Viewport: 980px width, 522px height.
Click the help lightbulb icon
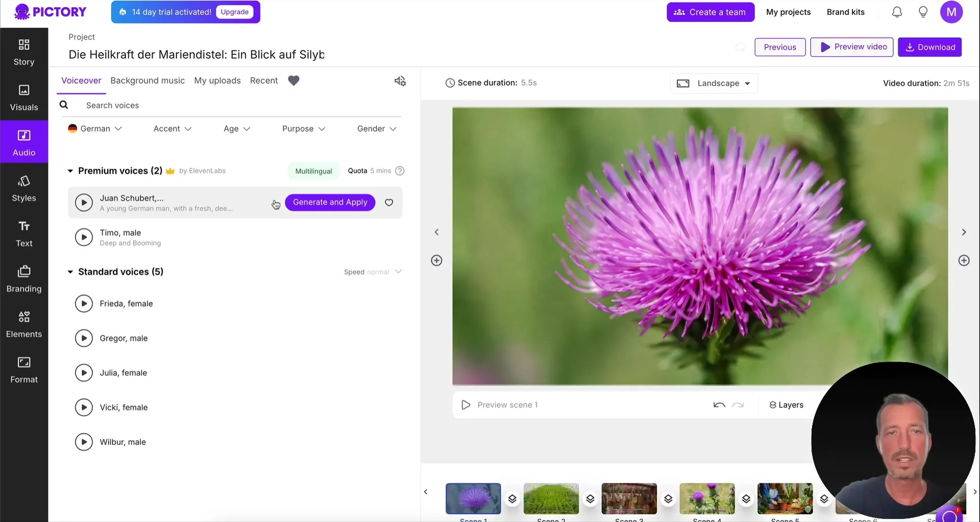coord(923,12)
